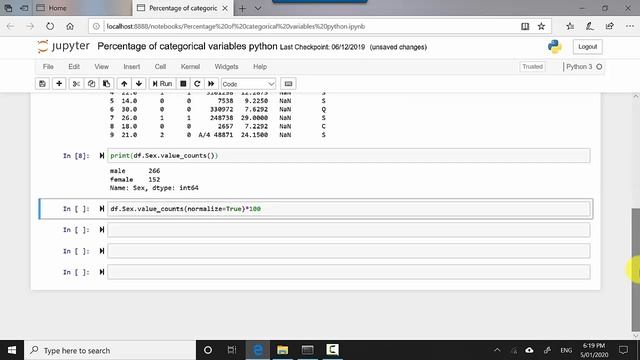Open Task View on the taskbar

[232, 350]
